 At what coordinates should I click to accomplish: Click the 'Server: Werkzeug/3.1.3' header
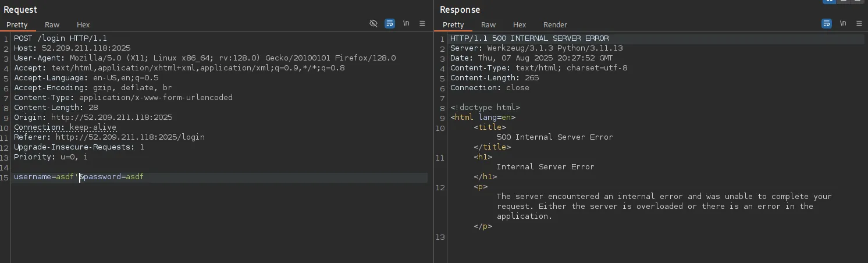tap(536, 48)
